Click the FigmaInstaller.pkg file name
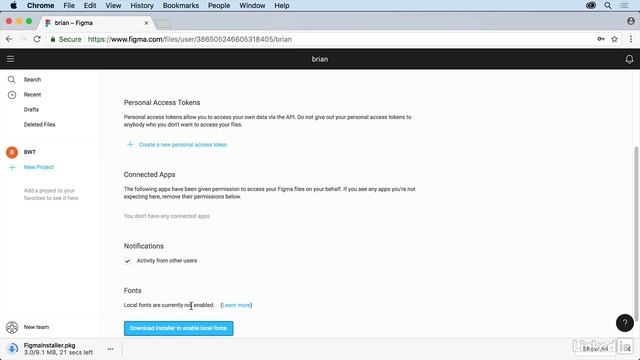The height and width of the screenshot is (360, 640). click(x=49, y=345)
